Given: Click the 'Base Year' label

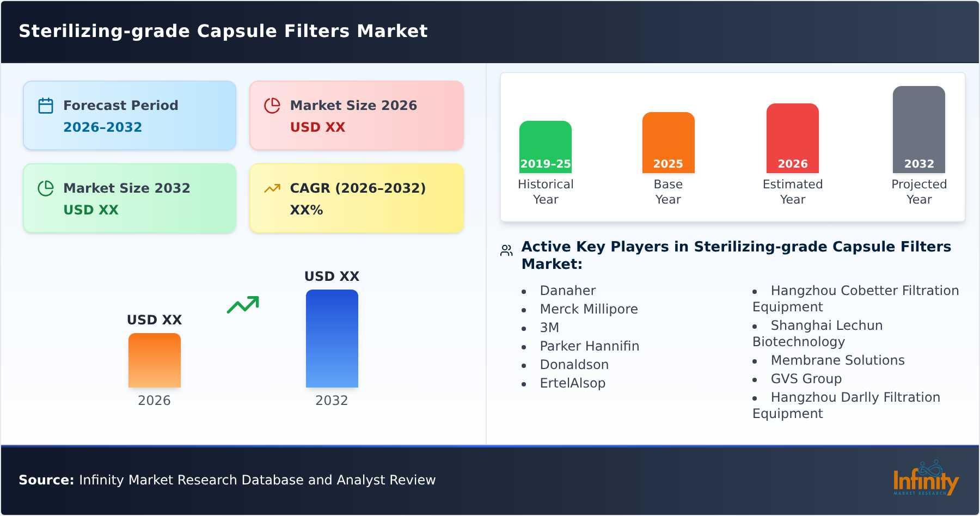Looking at the screenshot, I should [669, 192].
